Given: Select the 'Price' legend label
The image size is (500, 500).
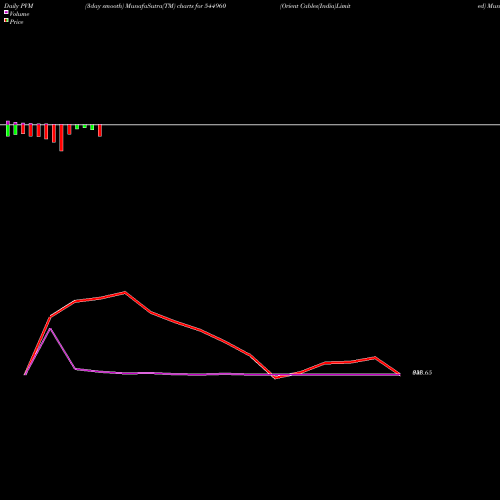Looking at the screenshot, I should pyautogui.click(x=16, y=22).
